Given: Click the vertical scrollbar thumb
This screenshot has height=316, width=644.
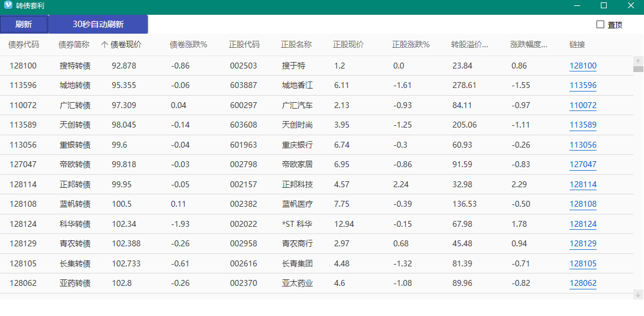Looking at the screenshot, I should pyautogui.click(x=638, y=69).
